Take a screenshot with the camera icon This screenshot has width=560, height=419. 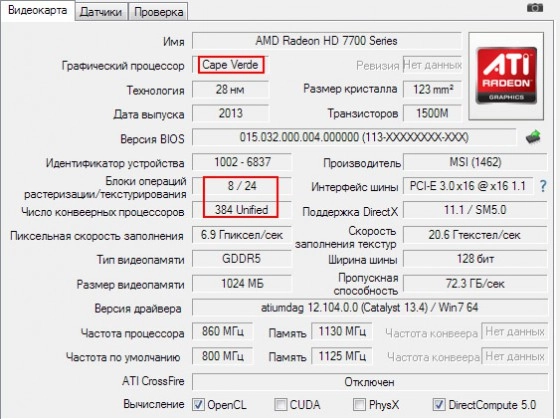coord(535,8)
